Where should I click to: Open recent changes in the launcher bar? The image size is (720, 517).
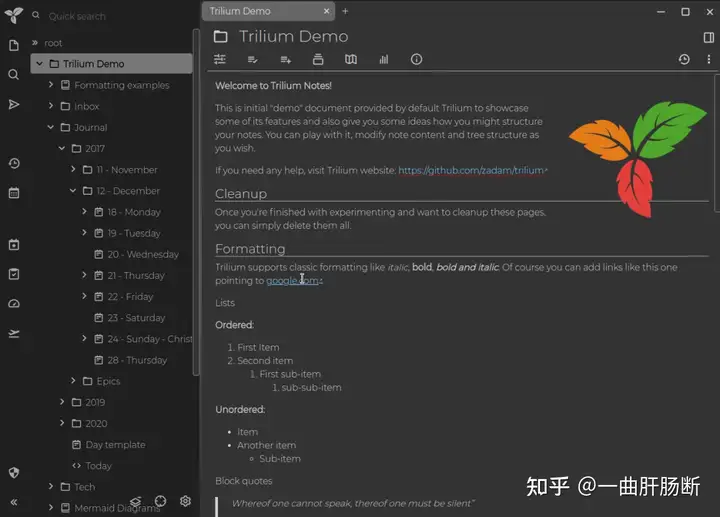click(14, 163)
